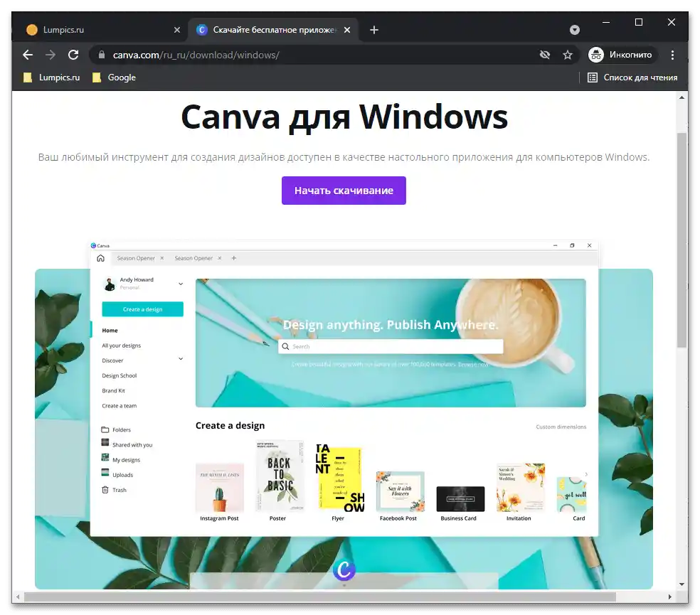
Task: Click the right arrow after Card templates
Action: point(586,474)
